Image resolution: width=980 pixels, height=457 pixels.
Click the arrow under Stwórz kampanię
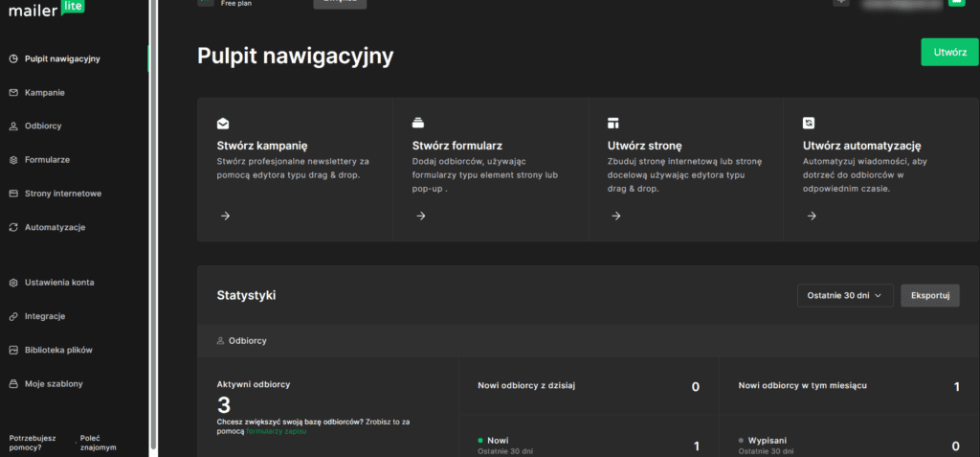[225, 217]
